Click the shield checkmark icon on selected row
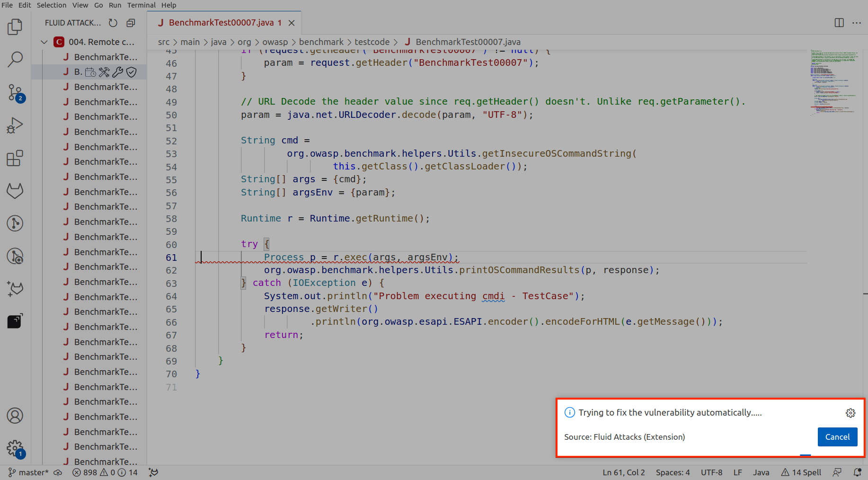 pyautogui.click(x=132, y=72)
